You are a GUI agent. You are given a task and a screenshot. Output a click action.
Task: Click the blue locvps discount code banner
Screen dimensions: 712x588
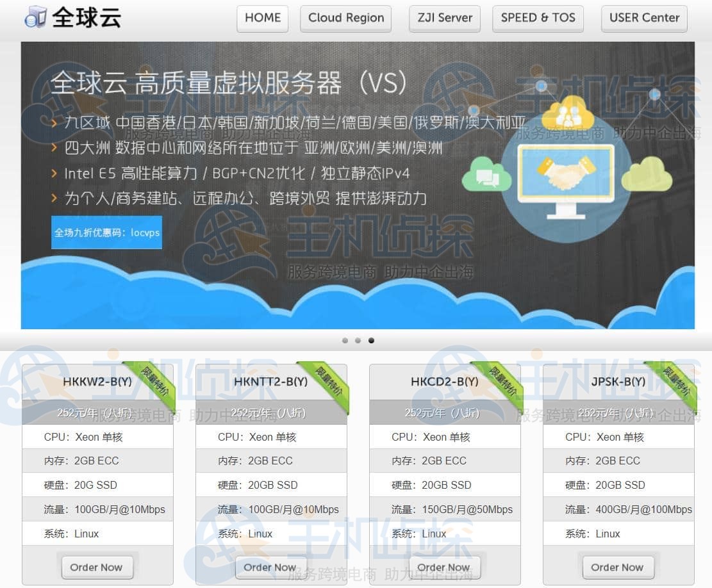coord(106,233)
